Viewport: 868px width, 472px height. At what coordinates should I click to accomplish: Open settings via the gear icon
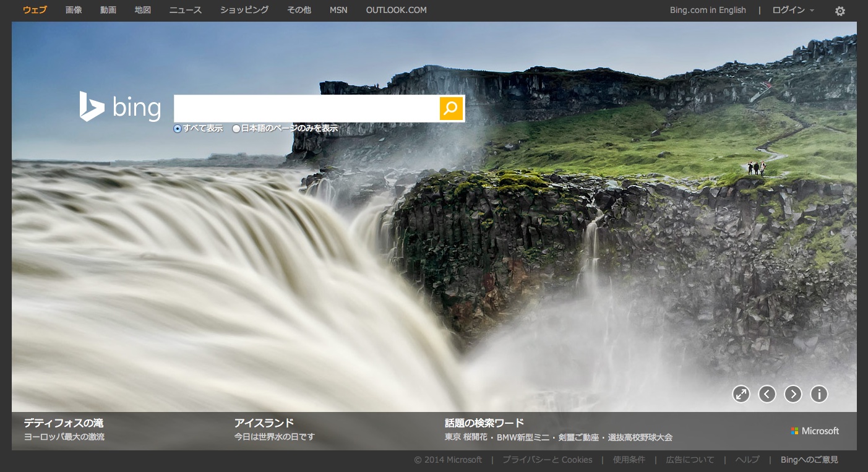point(840,11)
